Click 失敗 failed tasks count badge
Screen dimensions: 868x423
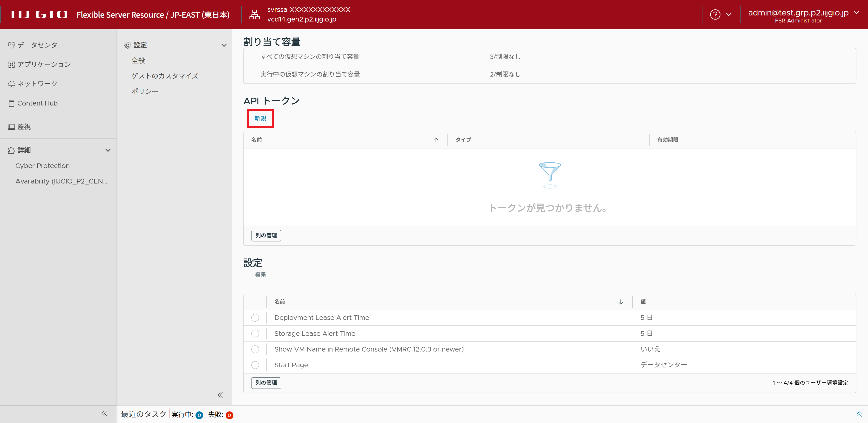pos(229,415)
